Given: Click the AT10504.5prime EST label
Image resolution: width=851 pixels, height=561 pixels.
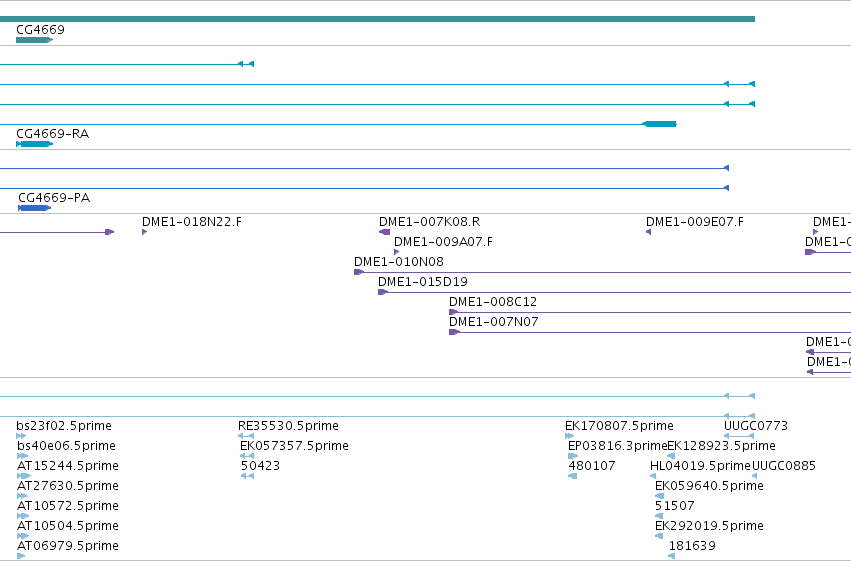Looking at the screenshot, I should coord(68,526).
